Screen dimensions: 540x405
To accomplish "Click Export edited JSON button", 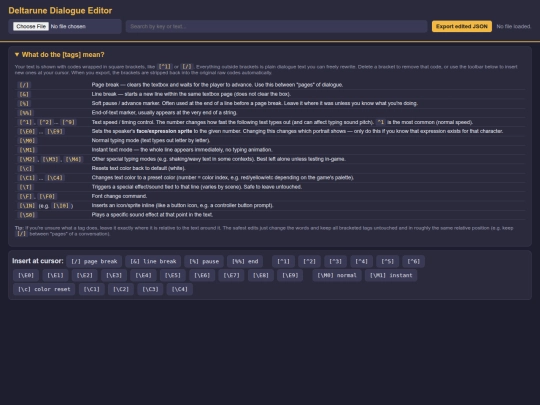I will tap(462, 27).
